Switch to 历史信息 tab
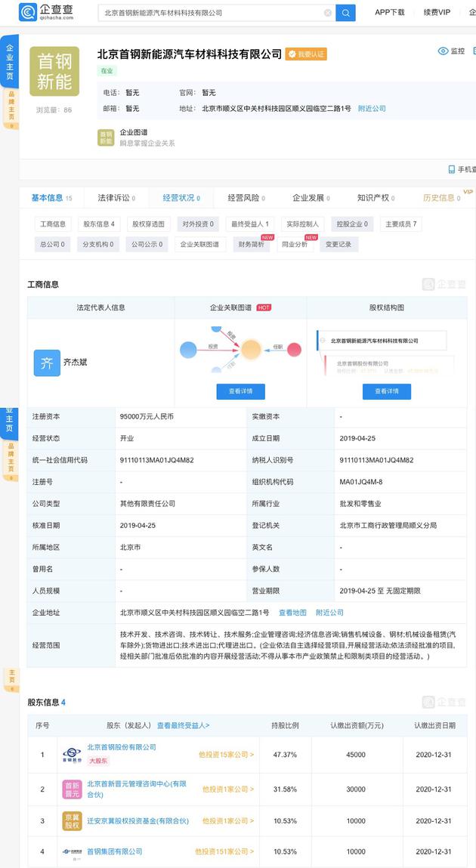 (442, 198)
